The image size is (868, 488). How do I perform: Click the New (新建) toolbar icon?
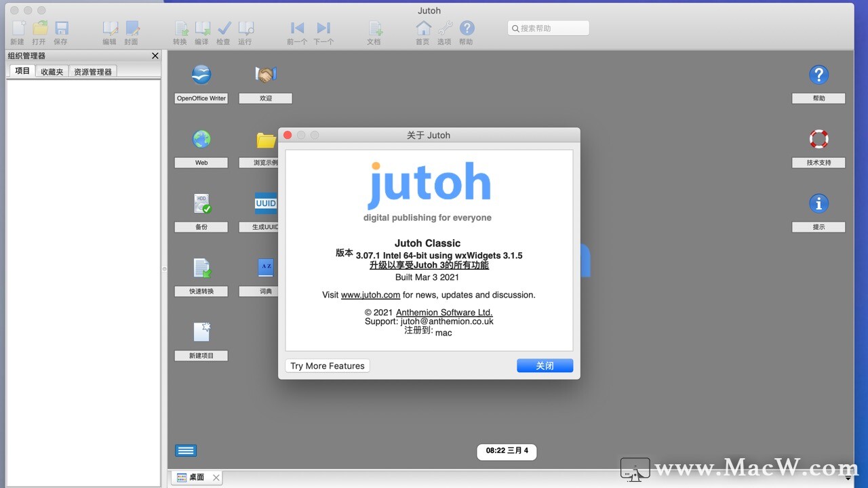18,28
